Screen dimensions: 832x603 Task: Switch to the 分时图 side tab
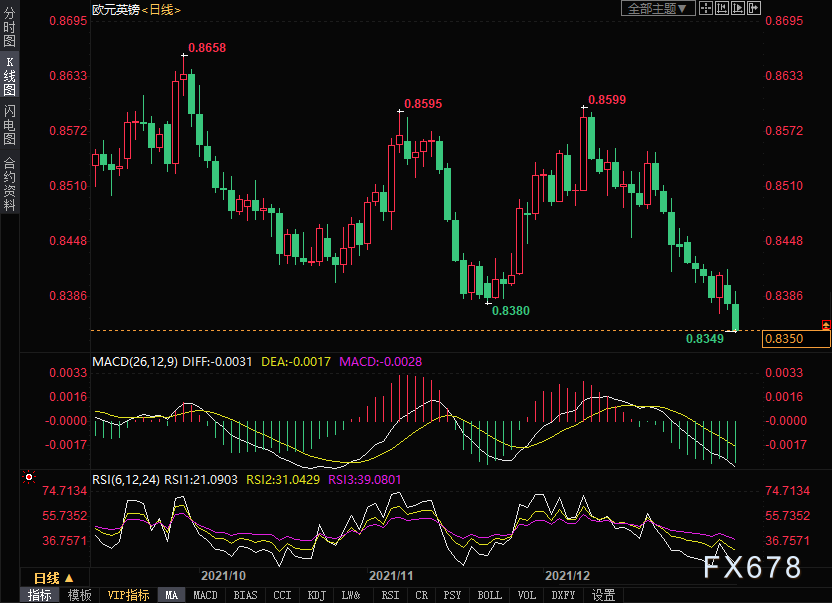(9, 34)
